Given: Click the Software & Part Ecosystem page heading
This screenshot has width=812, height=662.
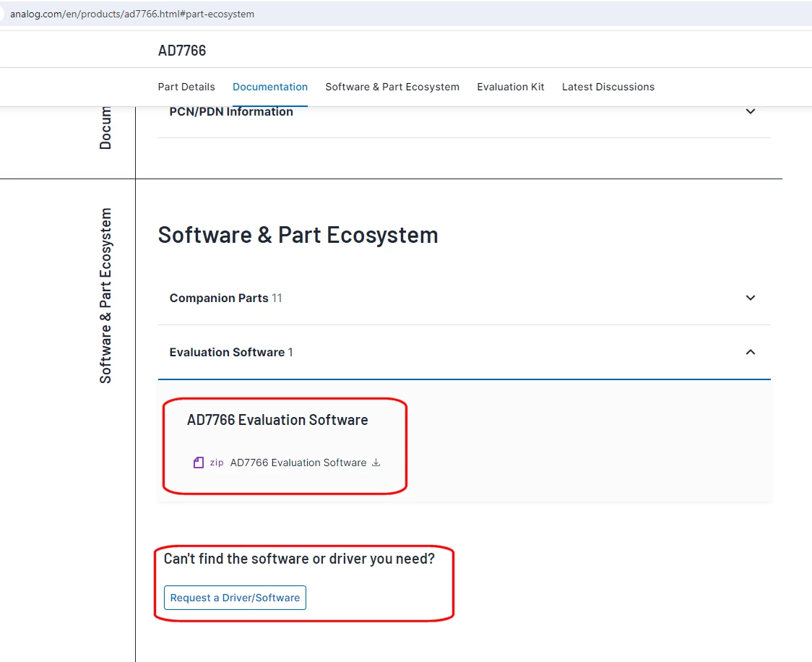Looking at the screenshot, I should click(x=298, y=235).
